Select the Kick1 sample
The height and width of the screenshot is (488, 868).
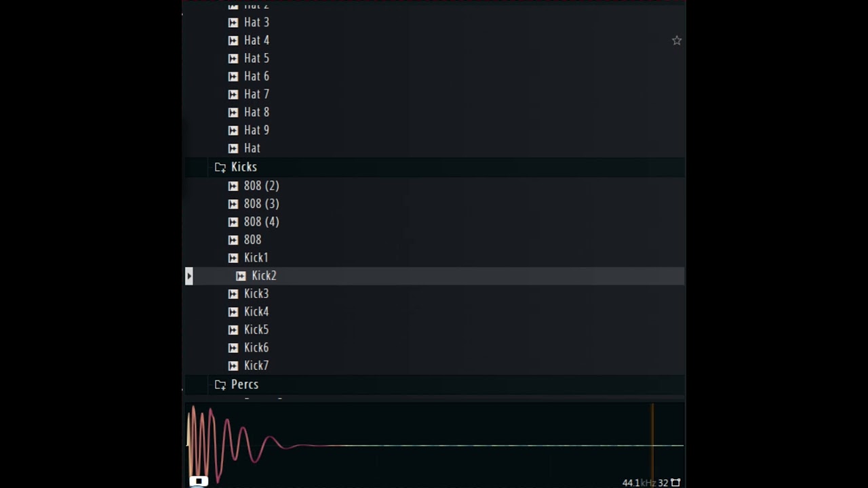[x=256, y=258]
